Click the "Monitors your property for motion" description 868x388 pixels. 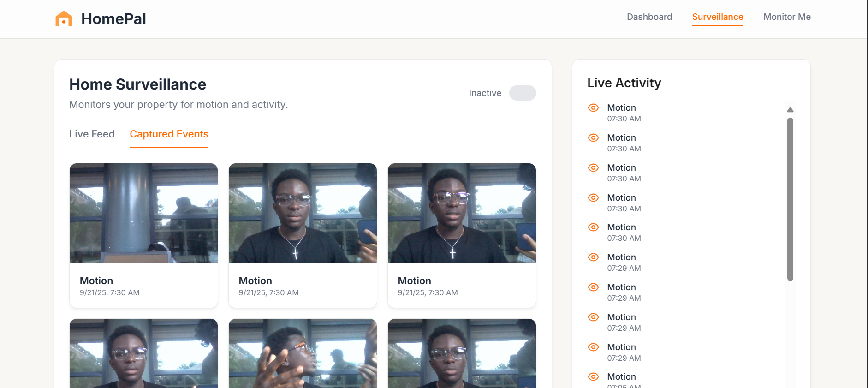(x=178, y=105)
